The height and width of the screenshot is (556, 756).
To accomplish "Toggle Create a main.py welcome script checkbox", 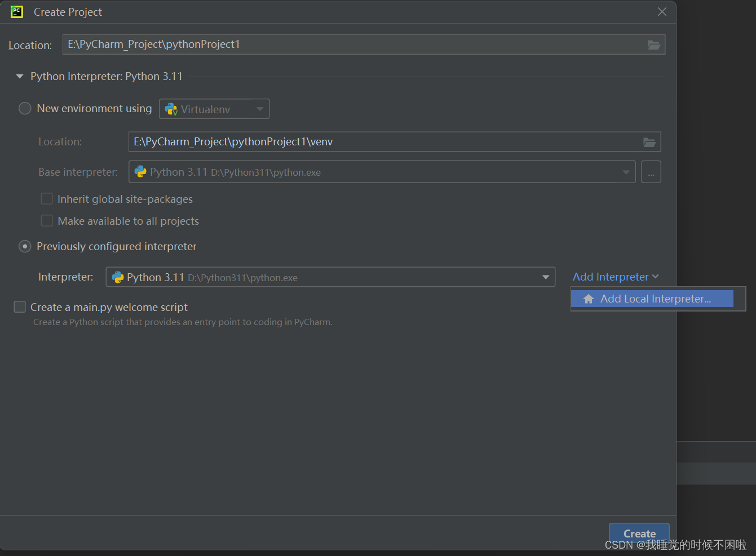I will 20,306.
